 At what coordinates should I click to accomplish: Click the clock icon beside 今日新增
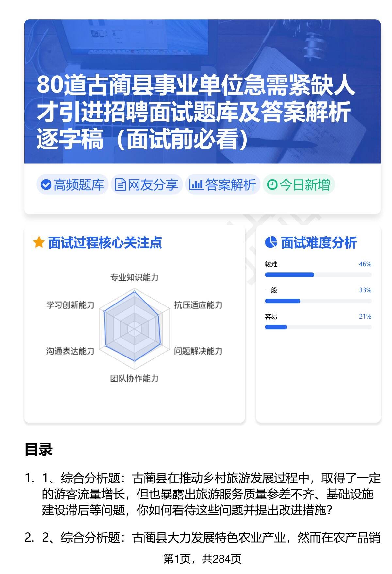272,185
